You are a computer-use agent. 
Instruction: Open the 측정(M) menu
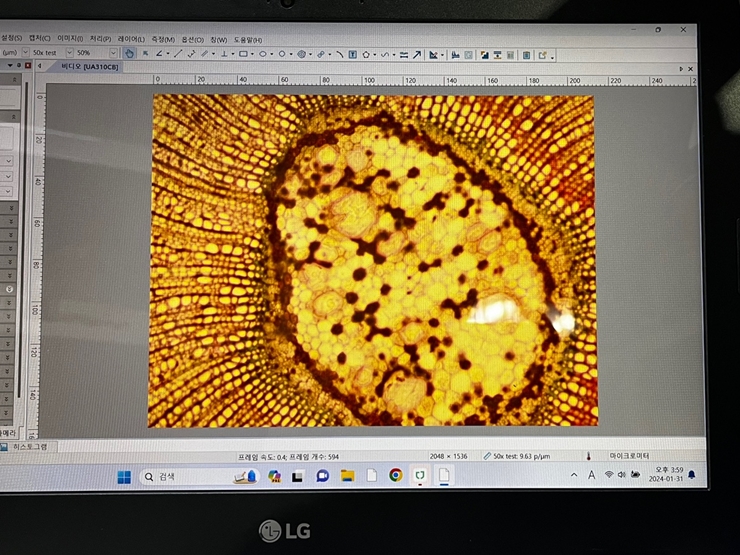click(x=162, y=40)
